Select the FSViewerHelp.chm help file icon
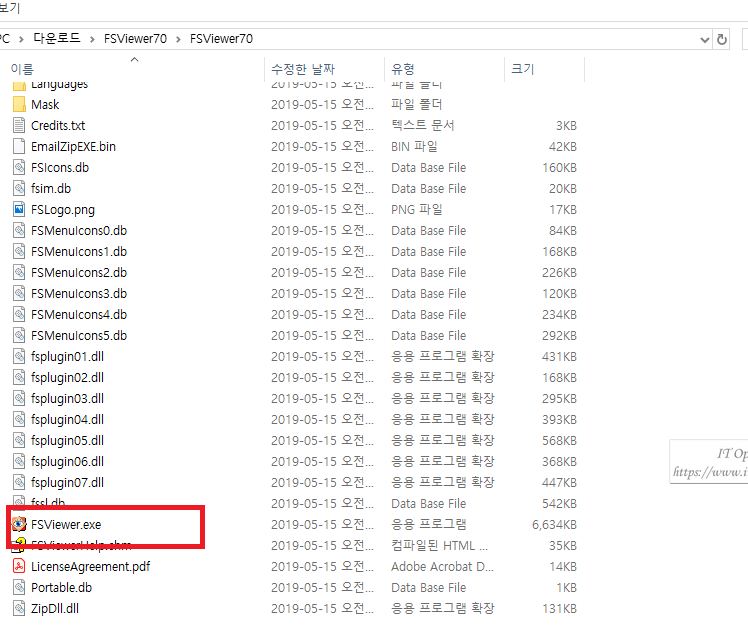This screenshot has height=638, width=748. tap(19, 545)
